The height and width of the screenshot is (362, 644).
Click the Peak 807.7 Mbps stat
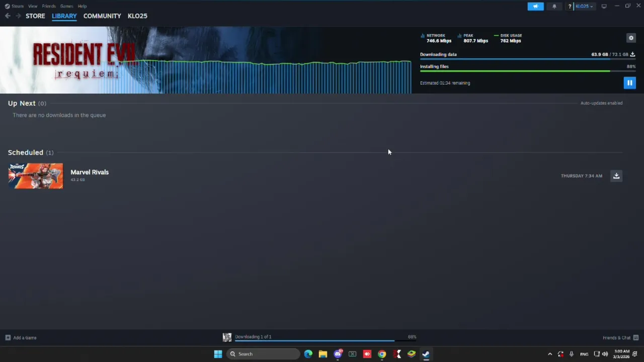point(473,38)
